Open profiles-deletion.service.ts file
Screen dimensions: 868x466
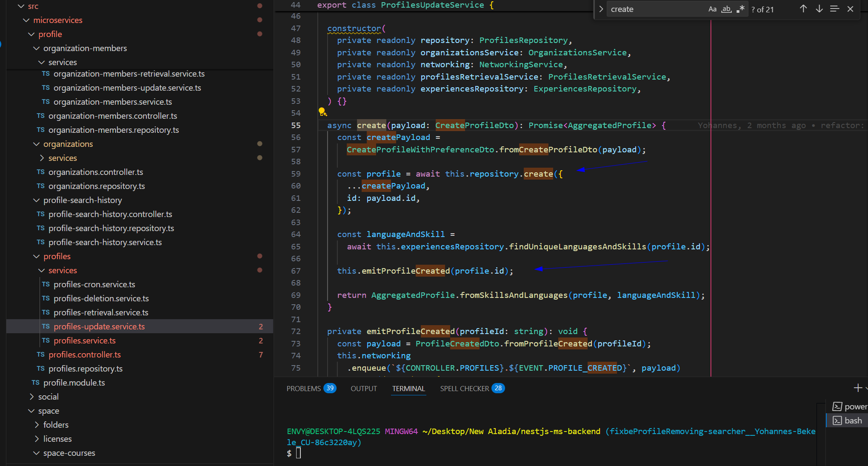101,298
